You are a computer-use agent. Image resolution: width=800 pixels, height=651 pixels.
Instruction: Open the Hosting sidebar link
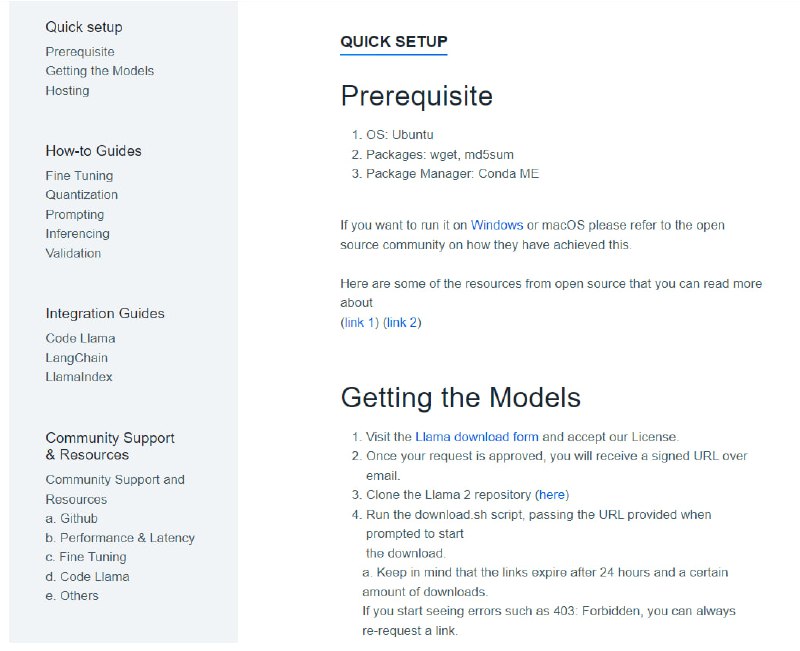click(x=67, y=91)
